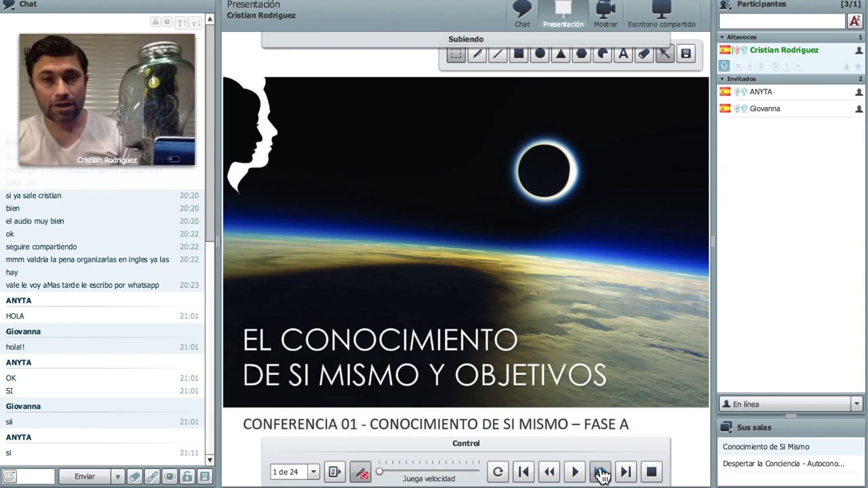Open the Enviar button dropdown arrow
The image size is (868, 488).
pyautogui.click(x=117, y=476)
